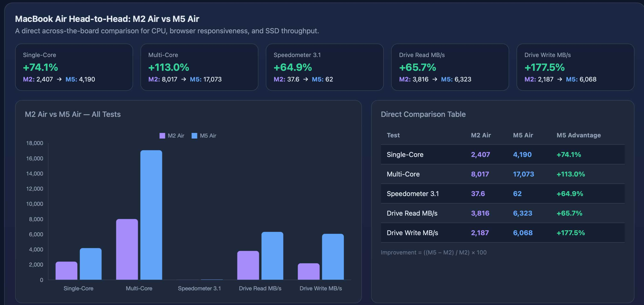Image resolution: width=644 pixels, height=305 pixels.
Task: Open the Drive Read MB/s card
Action: coord(450,67)
